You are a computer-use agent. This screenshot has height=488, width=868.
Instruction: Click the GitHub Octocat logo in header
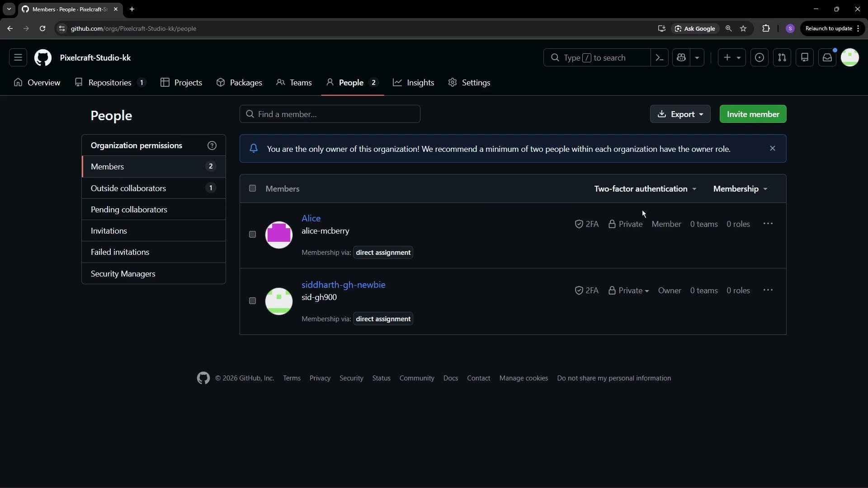pyautogui.click(x=43, y=58)
